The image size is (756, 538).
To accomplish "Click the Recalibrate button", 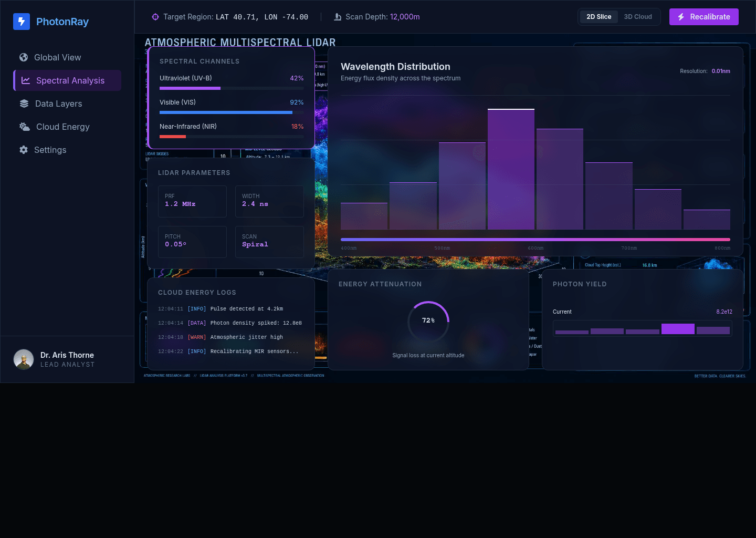I will pyautogui.click(x=704, y=17).
